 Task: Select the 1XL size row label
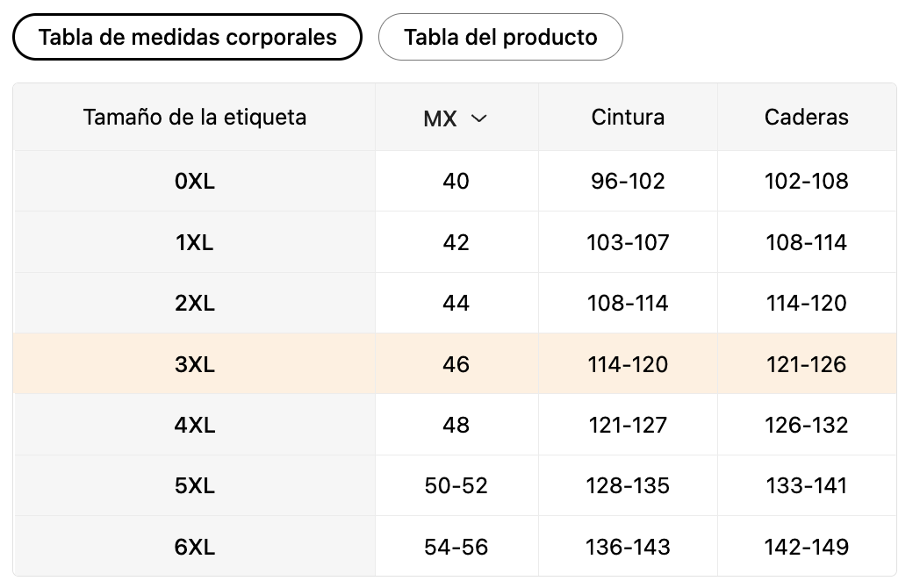coord(194,242)
